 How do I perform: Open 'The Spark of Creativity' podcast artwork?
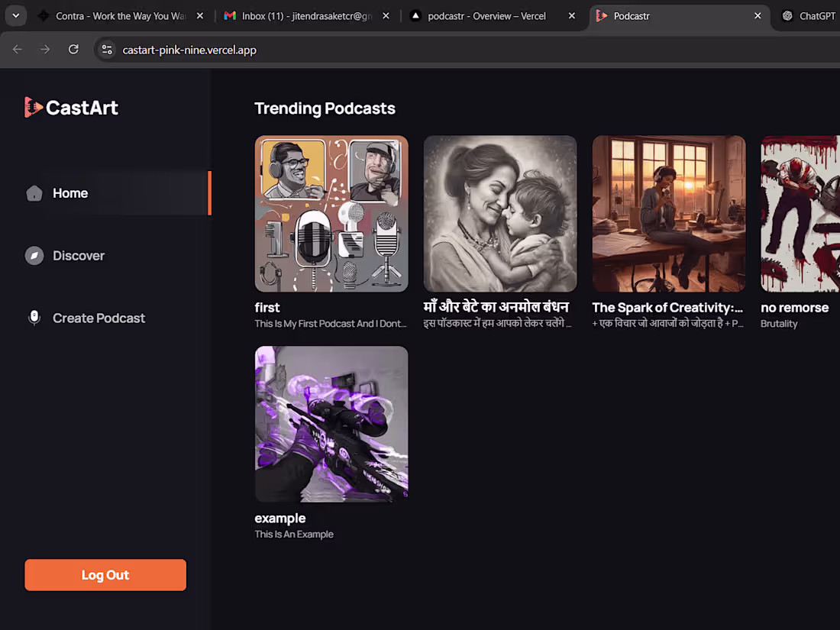pos(668,214)
